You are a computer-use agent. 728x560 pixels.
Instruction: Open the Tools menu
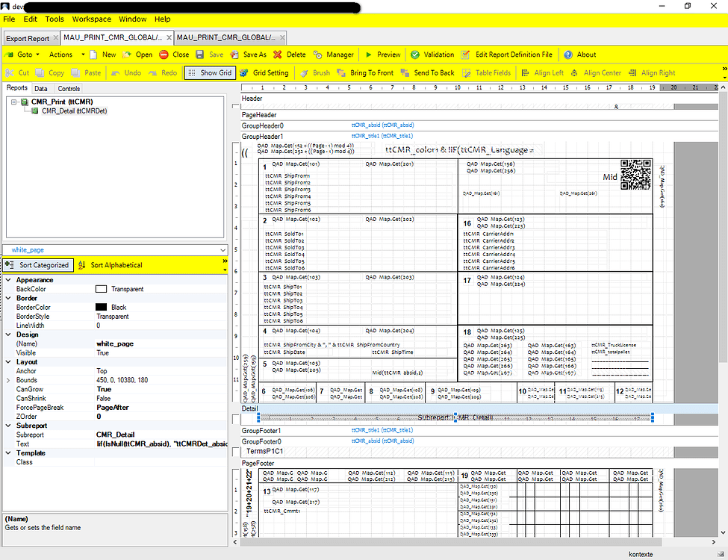(55, 19)
